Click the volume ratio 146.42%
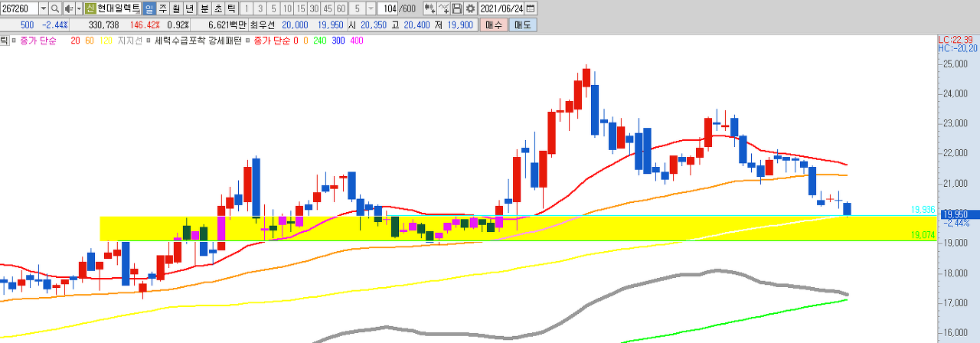 [x=145, y=25]
